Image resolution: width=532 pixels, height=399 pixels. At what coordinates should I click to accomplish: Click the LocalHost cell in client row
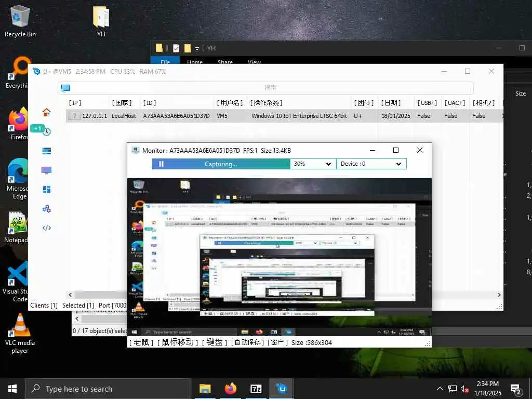pyautogui.click(x=124, y=116)
